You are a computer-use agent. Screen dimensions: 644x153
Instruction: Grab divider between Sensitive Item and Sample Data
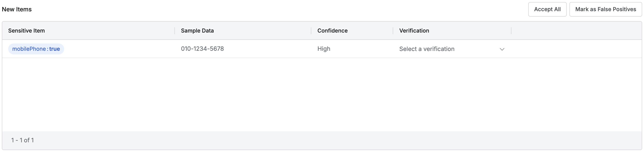(x=174, y=31)
